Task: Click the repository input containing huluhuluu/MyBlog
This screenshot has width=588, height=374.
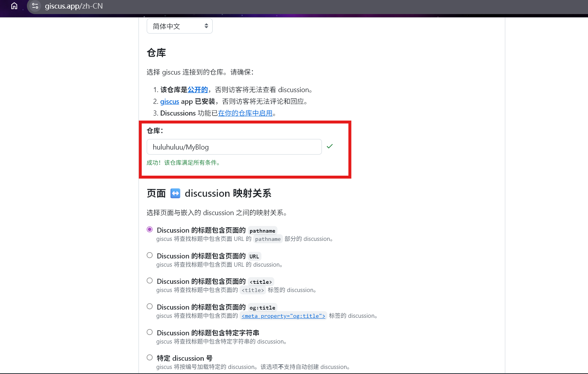Action: click(234, 147)
